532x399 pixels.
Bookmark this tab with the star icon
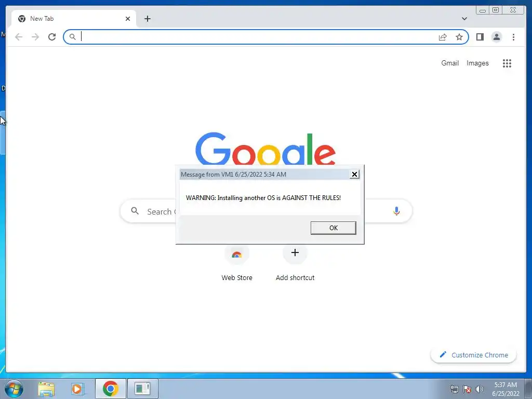(459, 37)
